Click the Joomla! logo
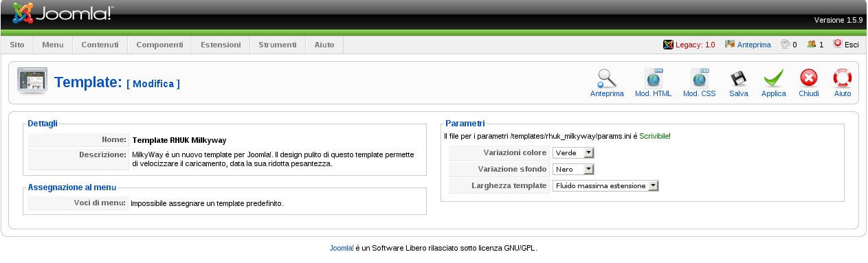Image resolution: width=868 pixels, height=263 pixels. tap(63, 13)
